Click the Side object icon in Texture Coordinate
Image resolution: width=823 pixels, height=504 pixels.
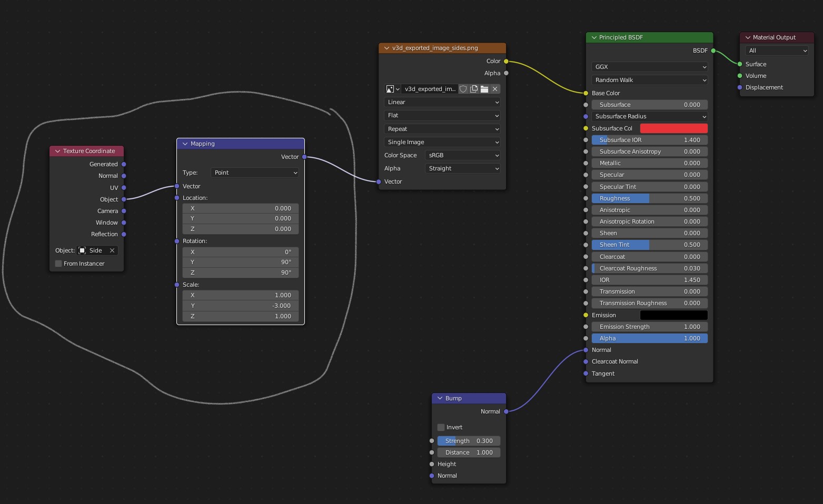[82, 250]
